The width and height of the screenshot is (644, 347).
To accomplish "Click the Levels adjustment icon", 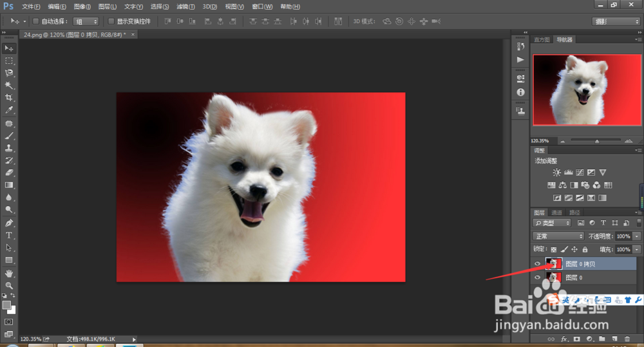I will pos(569,173).
